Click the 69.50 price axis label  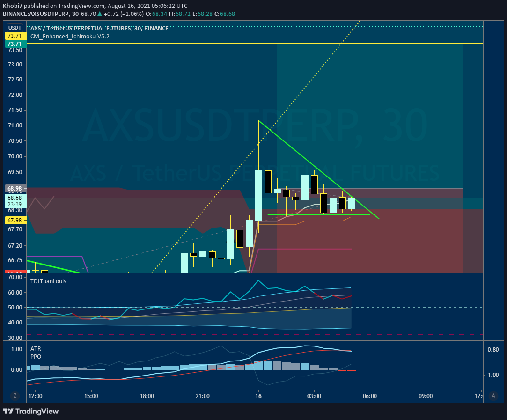(15, 172)
